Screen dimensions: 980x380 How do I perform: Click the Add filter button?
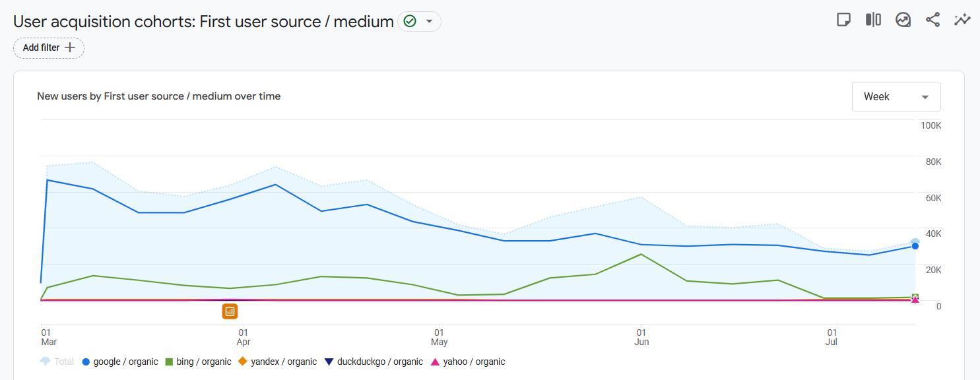(x=49, y=47)
